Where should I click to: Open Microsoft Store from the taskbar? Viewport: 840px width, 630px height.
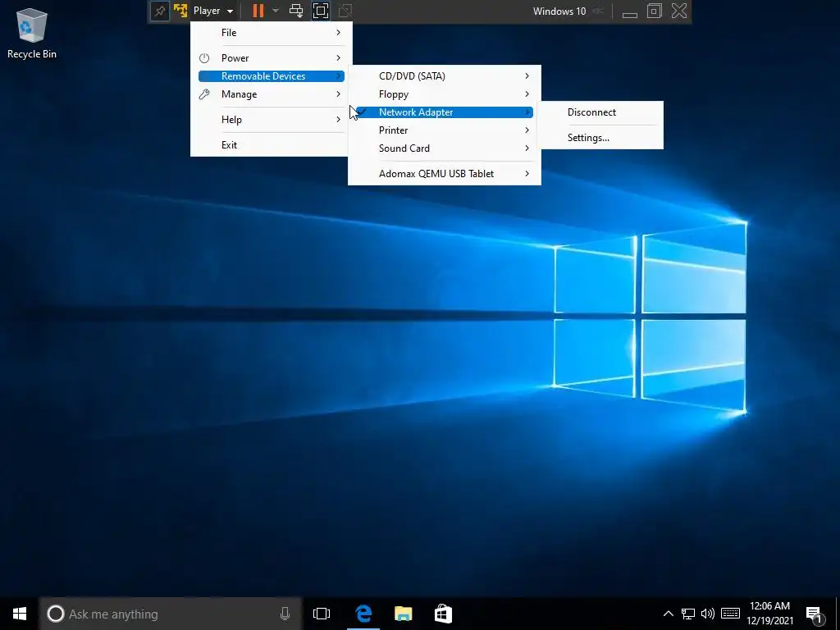point(443,614)
